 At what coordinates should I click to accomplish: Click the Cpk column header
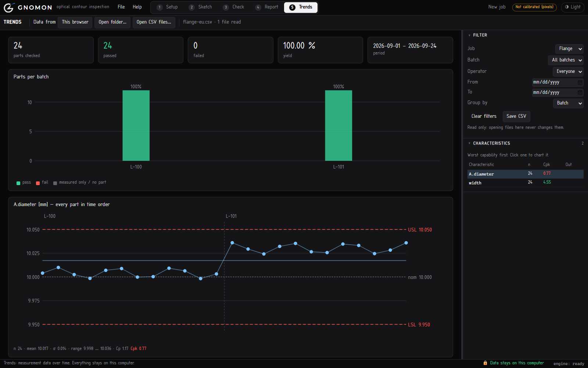[x=546, y=165]
